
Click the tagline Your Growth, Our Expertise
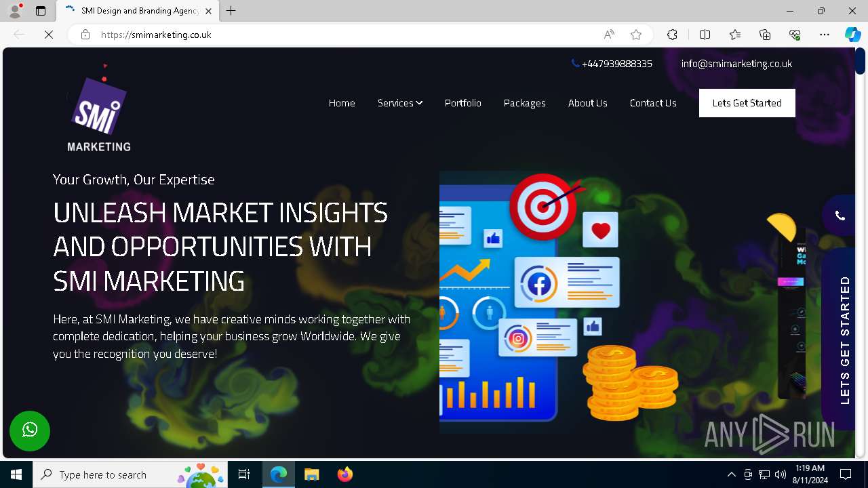coord(134,180)
